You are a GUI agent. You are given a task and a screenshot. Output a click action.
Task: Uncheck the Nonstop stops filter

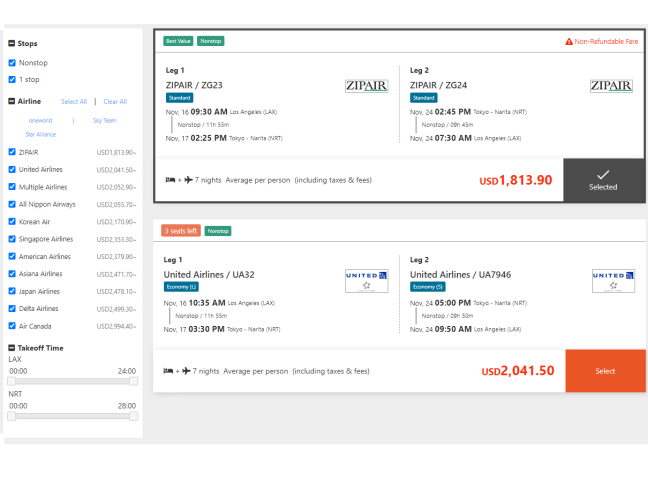tap(12, 62)
